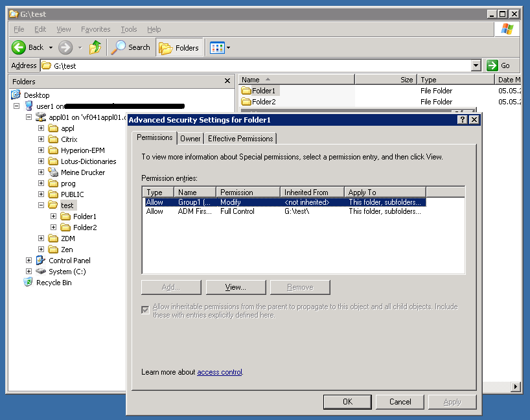Select the prog folder icon
The height and width of the screenshot is (420, 530).
pyautogui.click(x=53, y=183)
